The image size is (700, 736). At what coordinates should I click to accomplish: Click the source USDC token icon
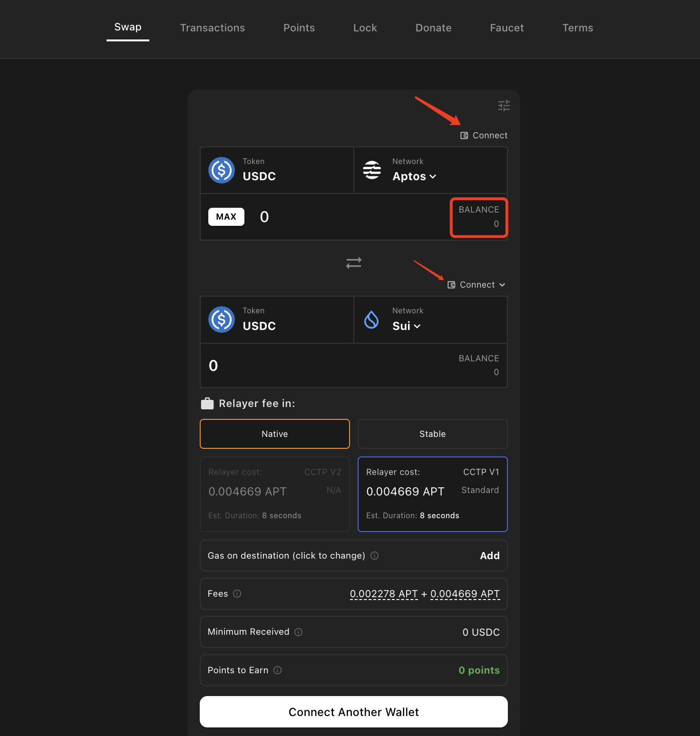click(222, 170)
